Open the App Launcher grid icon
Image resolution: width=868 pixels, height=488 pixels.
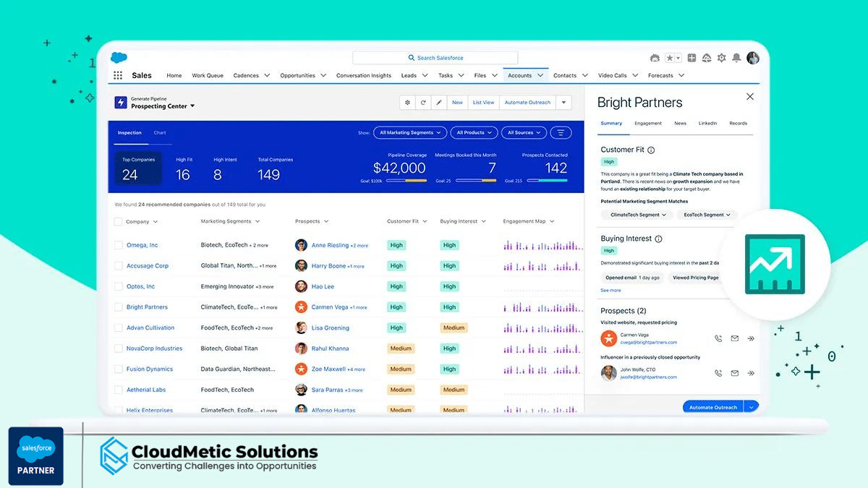pyautogui.click(x=117, y=74)
